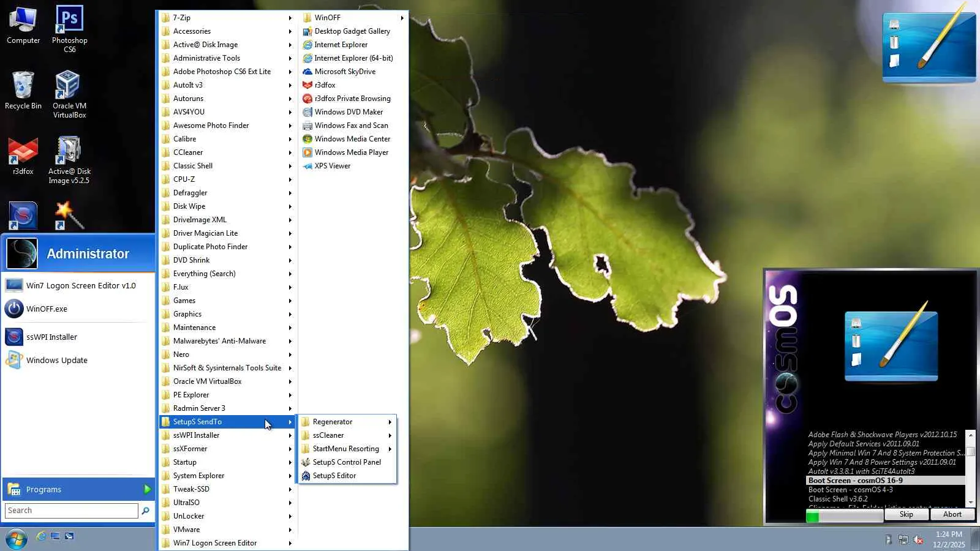980x551 pixels.
Task: Expand the WinOFF folder submenu arrow
Action: tap(402, 18)
